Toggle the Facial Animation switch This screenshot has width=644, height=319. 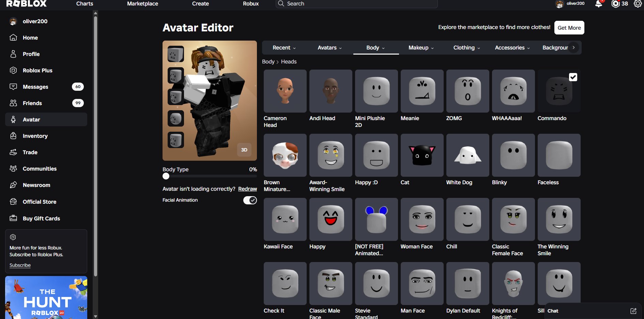click(x=250, y=200)
